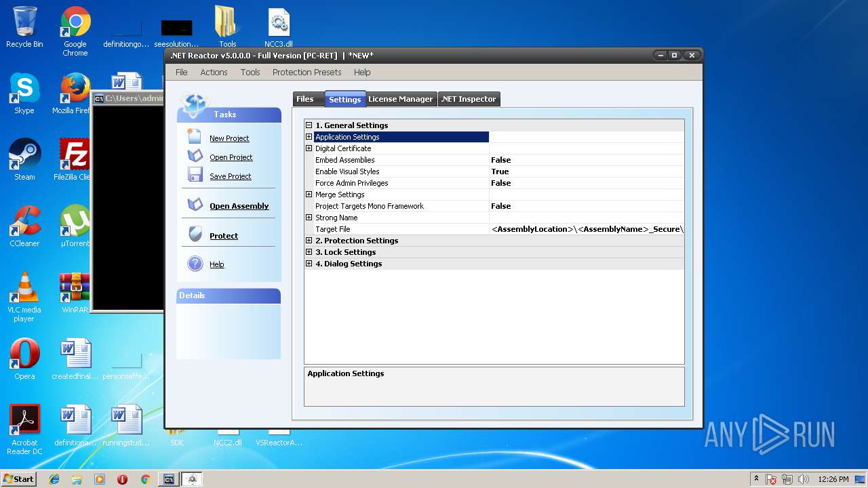Select the FileZilla Client desktop icon
This screenshot has width=868, height=488.
73,160
